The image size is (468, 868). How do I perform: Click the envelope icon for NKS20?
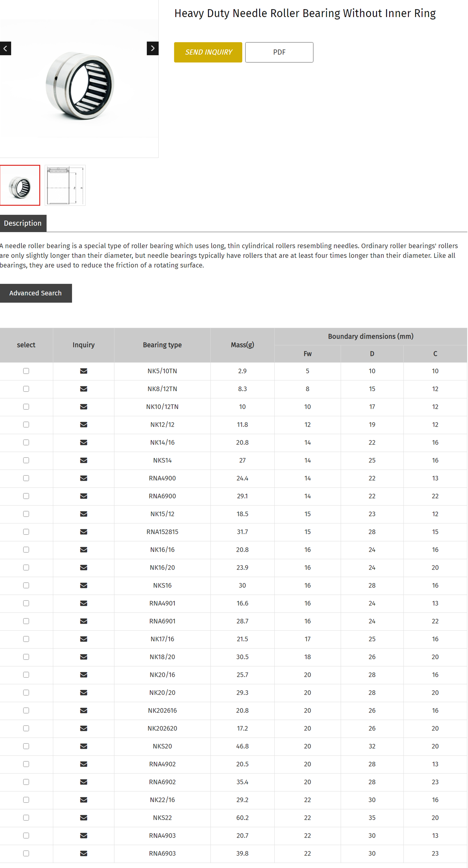(84, 746)
